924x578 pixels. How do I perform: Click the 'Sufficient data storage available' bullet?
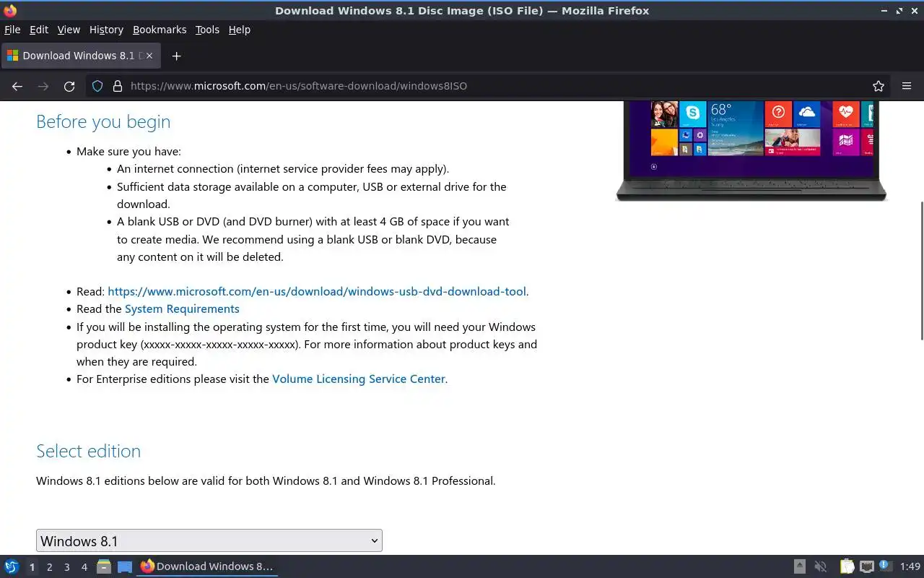pyautogui.click(x=312, y=195)
